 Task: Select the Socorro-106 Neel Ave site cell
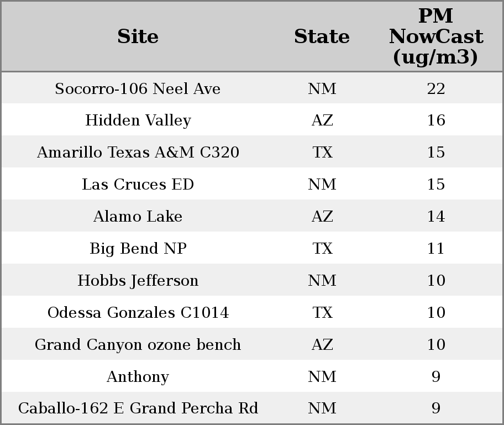[x=138, y=89]
